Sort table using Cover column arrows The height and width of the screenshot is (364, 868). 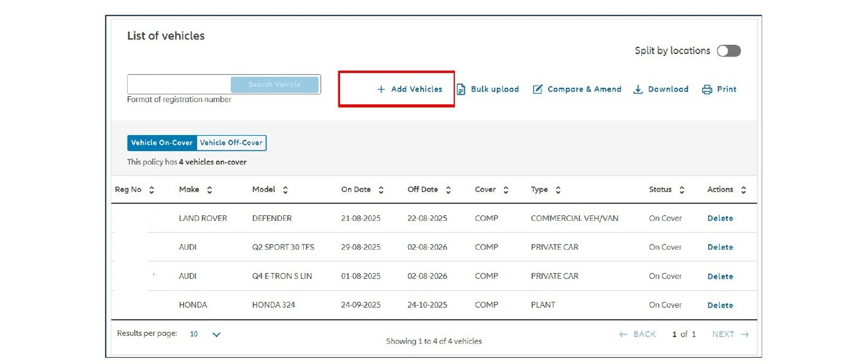tap(506, 190)
